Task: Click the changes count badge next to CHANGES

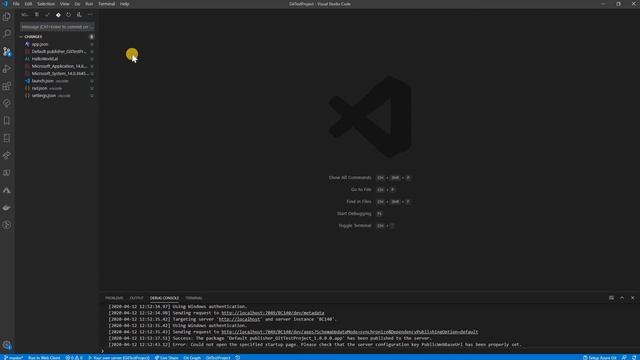Action: pyautogui.click(x=91, y=37)
